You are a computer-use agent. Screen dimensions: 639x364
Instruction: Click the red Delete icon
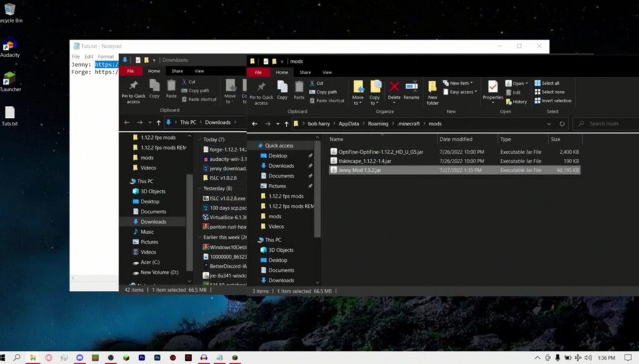pos(394,90)
